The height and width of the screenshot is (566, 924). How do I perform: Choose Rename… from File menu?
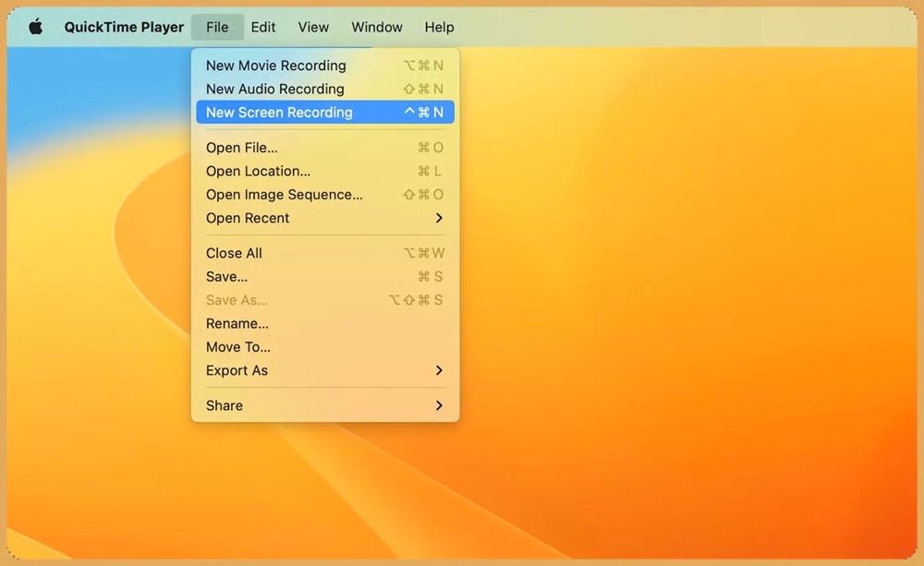[237, 323]
